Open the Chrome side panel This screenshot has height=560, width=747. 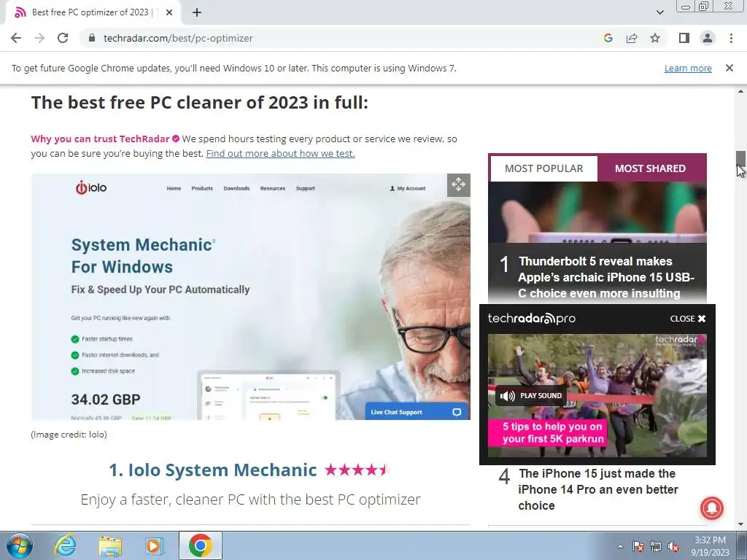point(684,38)
